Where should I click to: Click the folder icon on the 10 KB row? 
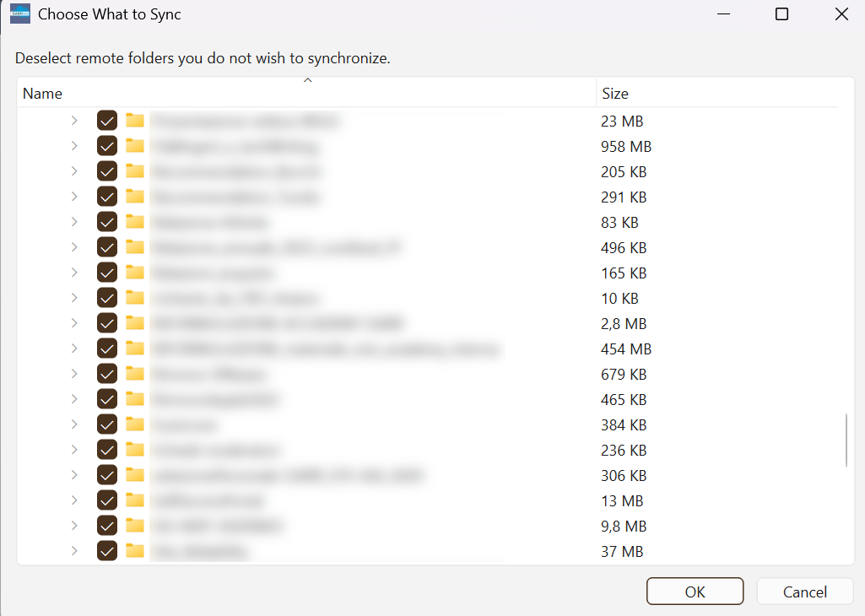coord(134,297)
